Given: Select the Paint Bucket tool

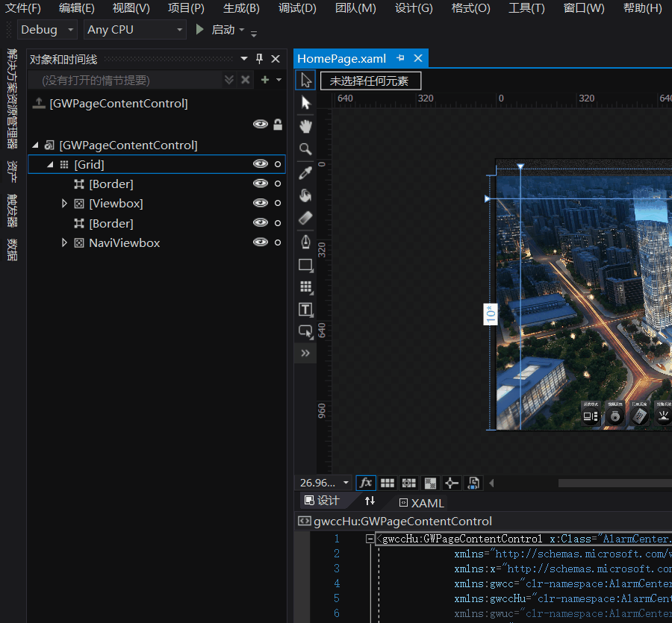Looking at the screenshot, I should (x=305, y=195).
